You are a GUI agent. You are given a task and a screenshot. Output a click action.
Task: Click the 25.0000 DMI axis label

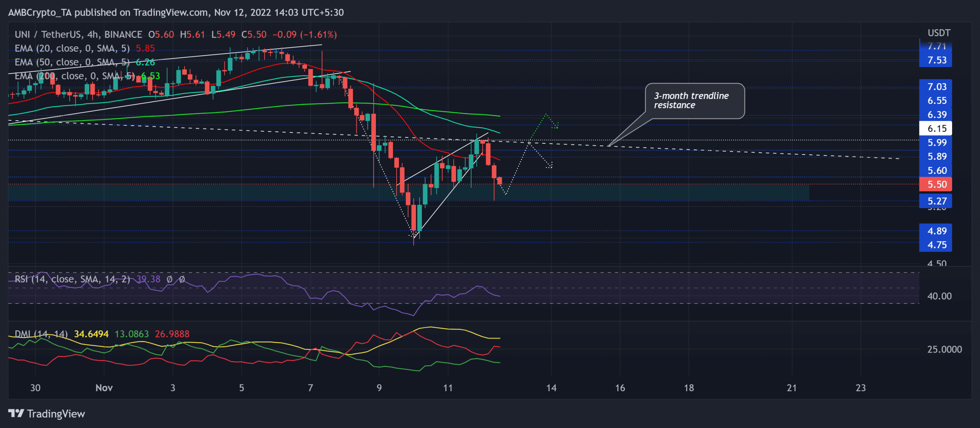(x=944, y=349)
